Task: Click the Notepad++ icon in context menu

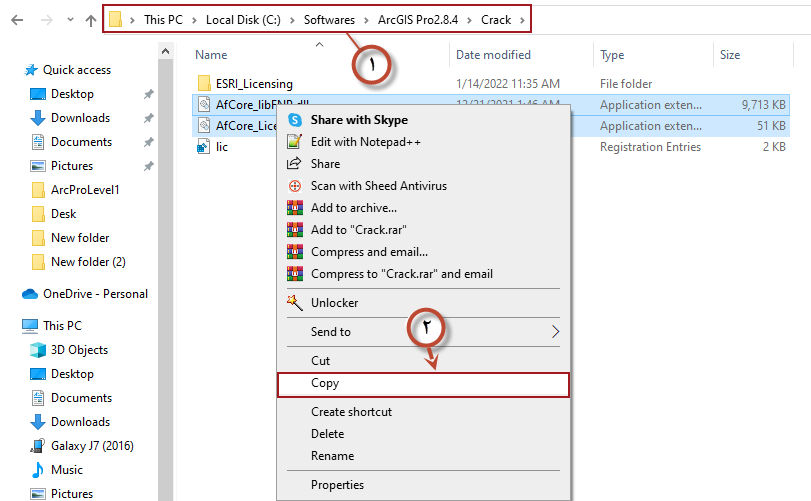Action: pyautogui.click(x=294, y=142)
